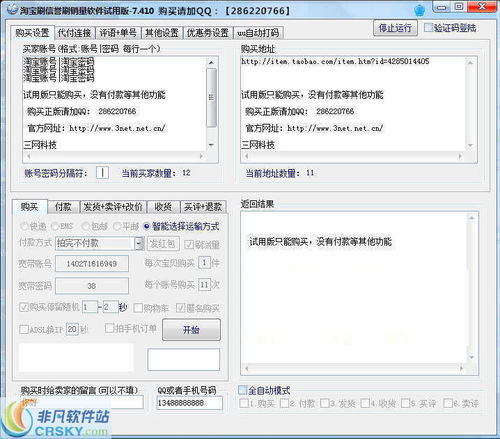
Task: Click right arrow of 购买地址 horizontal scrollbar
Action: pyautogui.click(x=460, y=156)
